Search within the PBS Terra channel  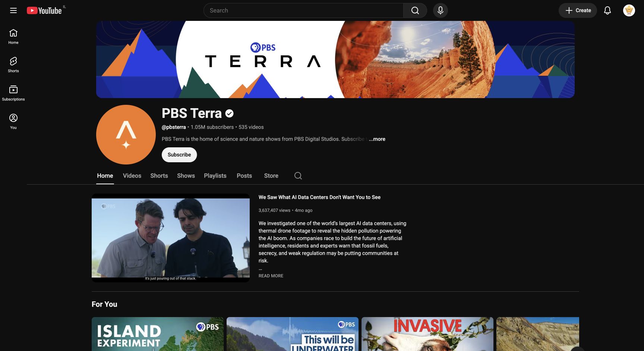[298, 176]
